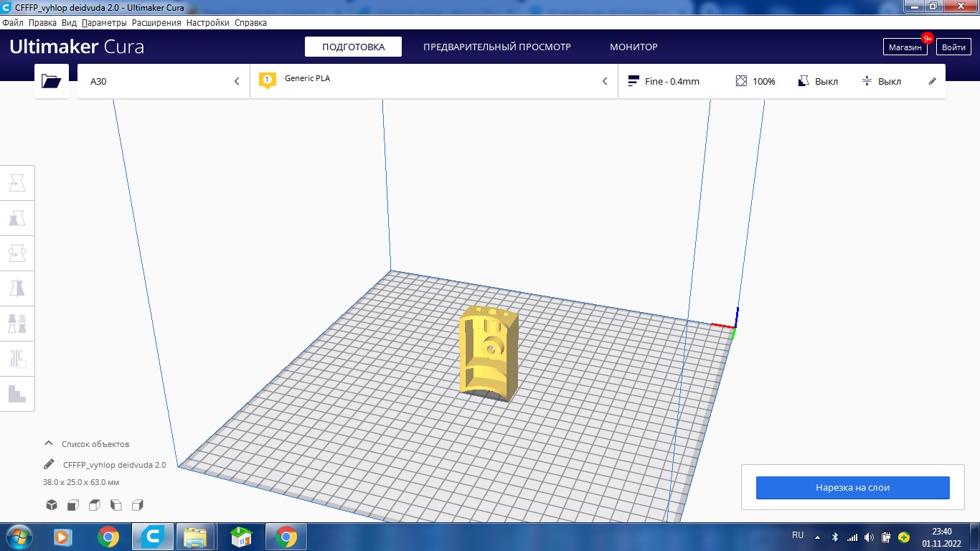Open the Вид menu
The width and height of the screenshot is (980, 551).
[x=69, y=22]
